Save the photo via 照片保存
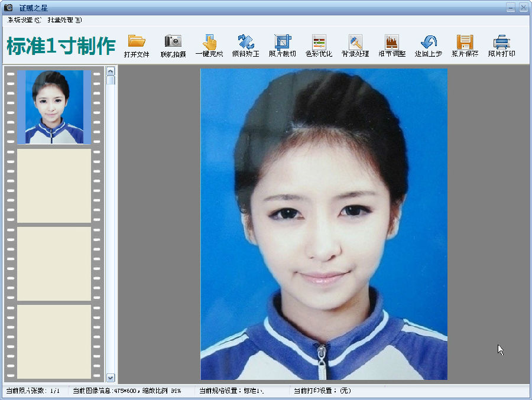 coord(465,46)
